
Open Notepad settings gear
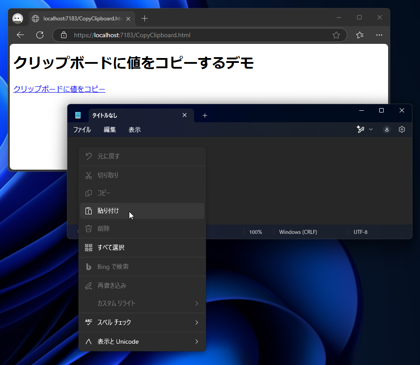[402, 129]
